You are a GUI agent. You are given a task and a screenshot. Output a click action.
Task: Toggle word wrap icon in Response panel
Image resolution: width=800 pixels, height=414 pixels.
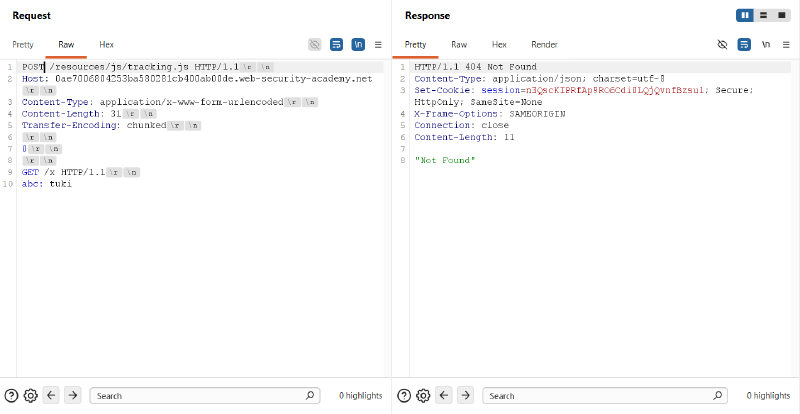tap(744, 45)
